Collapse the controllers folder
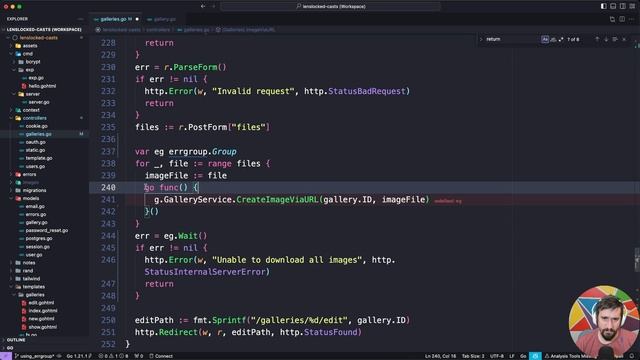 point(34,118)
